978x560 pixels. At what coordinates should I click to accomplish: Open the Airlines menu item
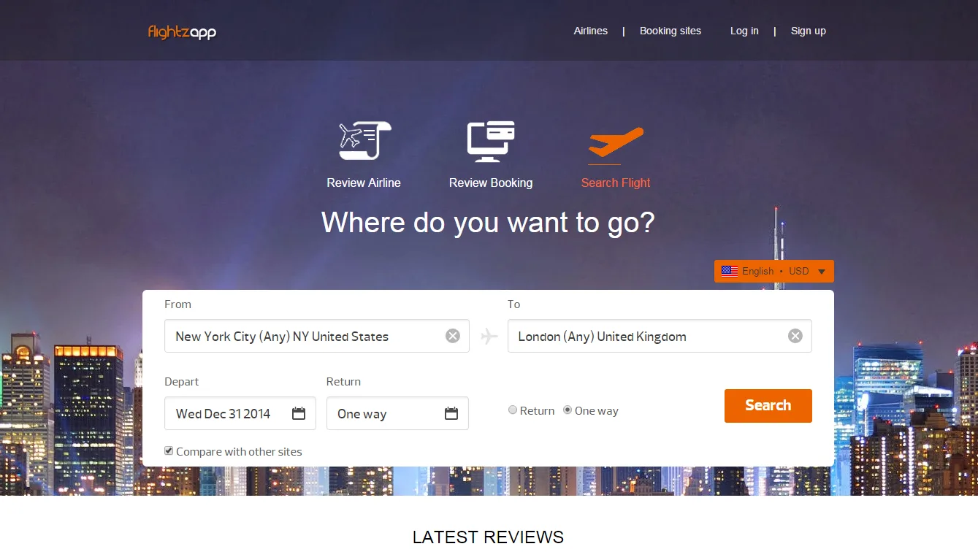[591, 31]
